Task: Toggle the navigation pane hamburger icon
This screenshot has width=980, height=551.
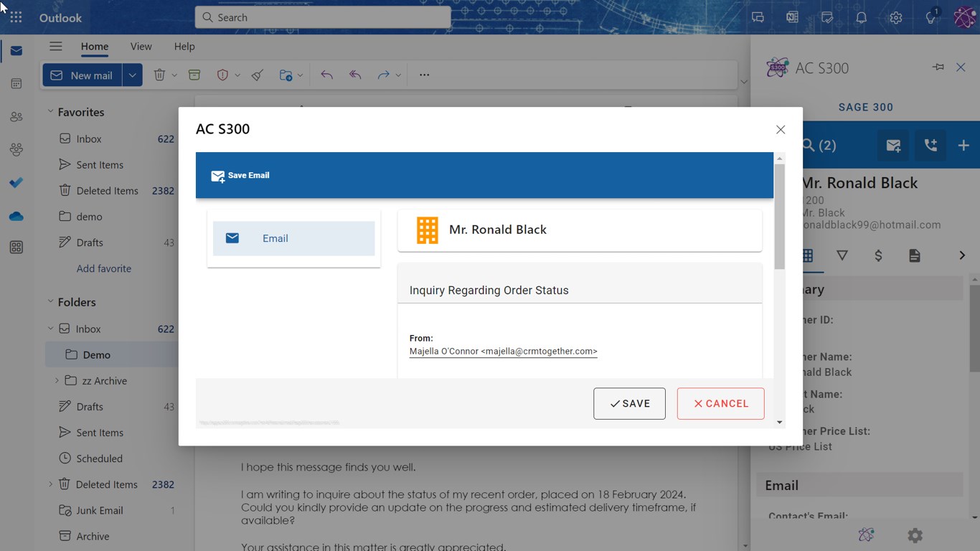Action: (x=55, y=46)
